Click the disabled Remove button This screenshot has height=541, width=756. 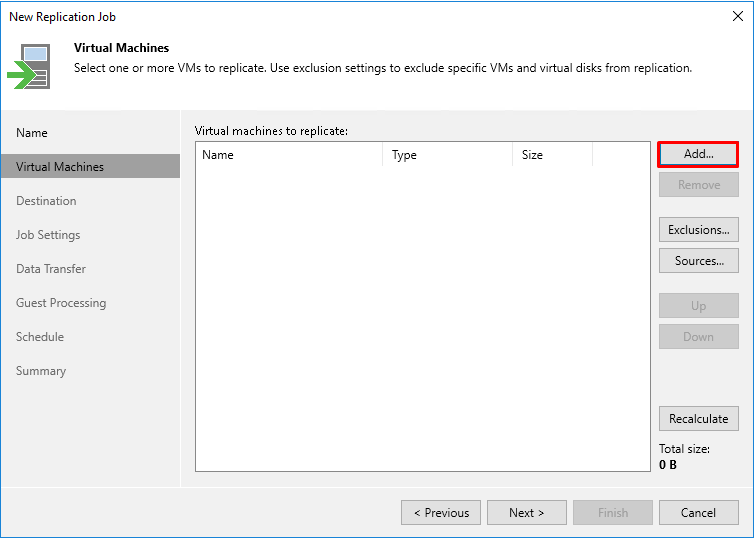pos(699,185)
